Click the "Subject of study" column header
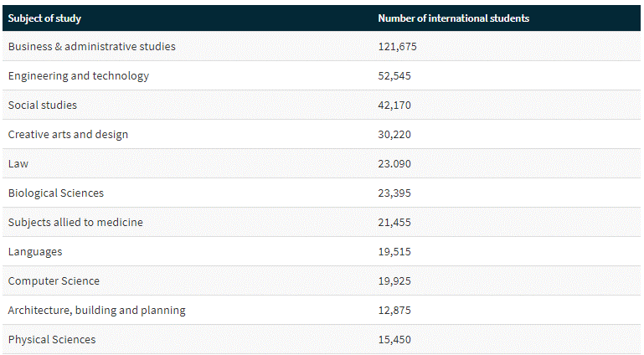 tap(44, 18)
